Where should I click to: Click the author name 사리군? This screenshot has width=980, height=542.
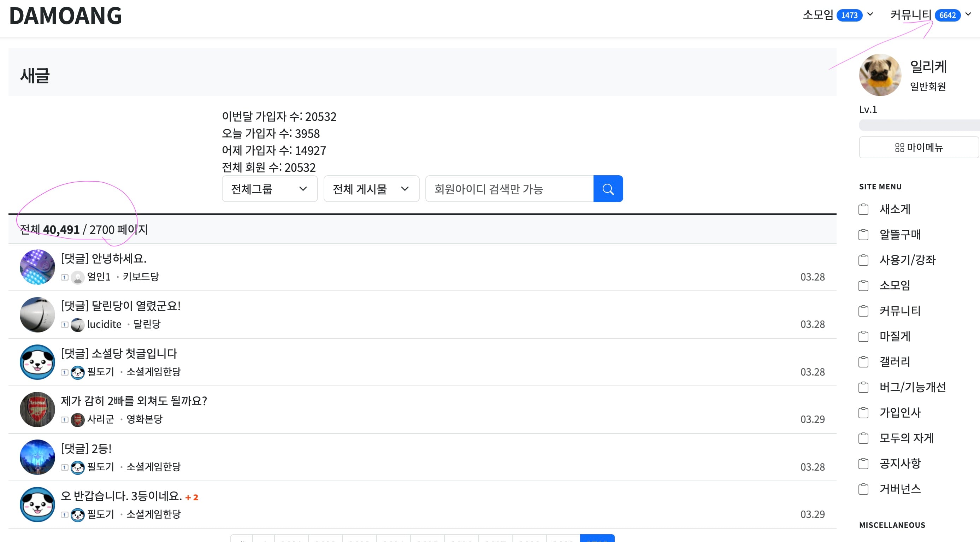point(100,419)
